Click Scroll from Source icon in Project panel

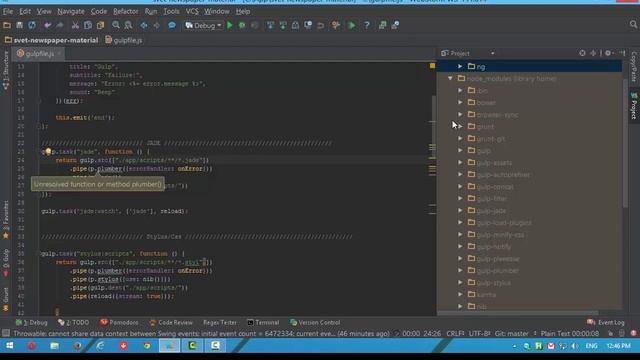click(582, 53)
